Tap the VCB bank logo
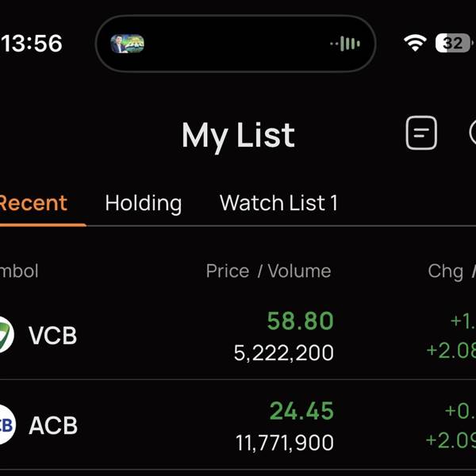The image size is (476, 476). point(5,335)
